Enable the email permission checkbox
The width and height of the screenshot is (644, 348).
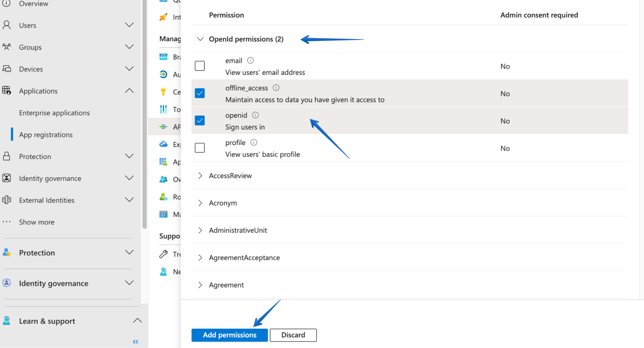(200, 65)
